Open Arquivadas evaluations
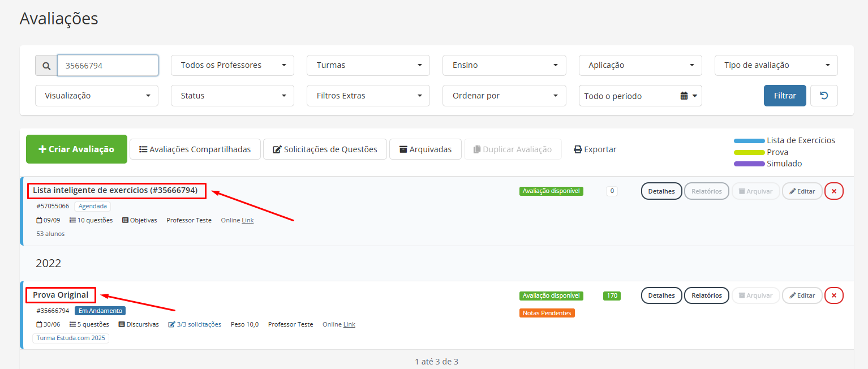 [425, 149]
